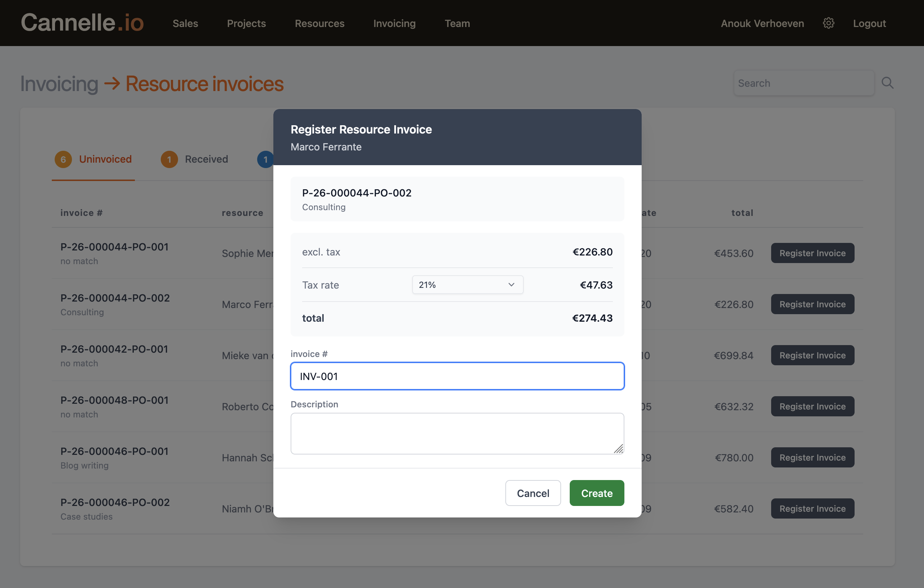
Task: Register Invoice for P-26-000042-PO-001
Action: tap(813, 355)
